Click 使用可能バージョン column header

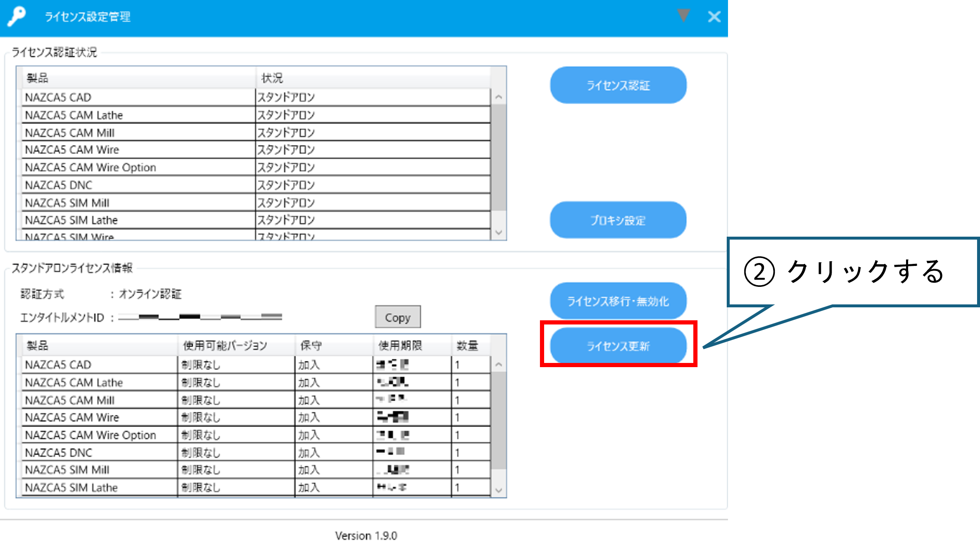click(x=237, y=345)
